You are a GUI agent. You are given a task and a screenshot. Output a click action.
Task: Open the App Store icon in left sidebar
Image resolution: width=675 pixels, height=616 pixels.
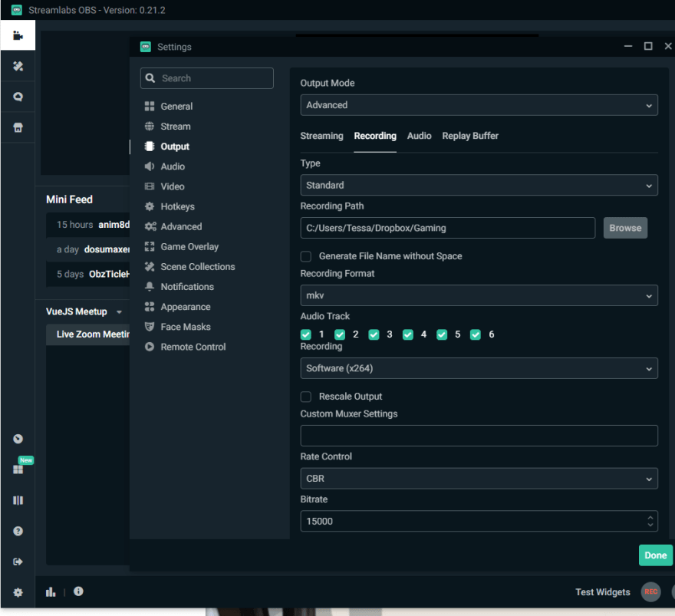pyautogui.click(x=18, y=127)
